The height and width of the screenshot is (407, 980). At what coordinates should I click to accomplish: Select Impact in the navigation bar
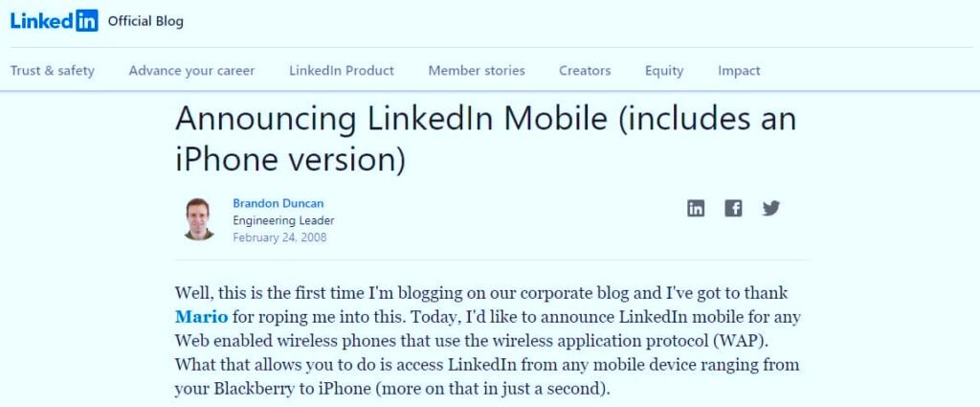(x=739, y=71)
